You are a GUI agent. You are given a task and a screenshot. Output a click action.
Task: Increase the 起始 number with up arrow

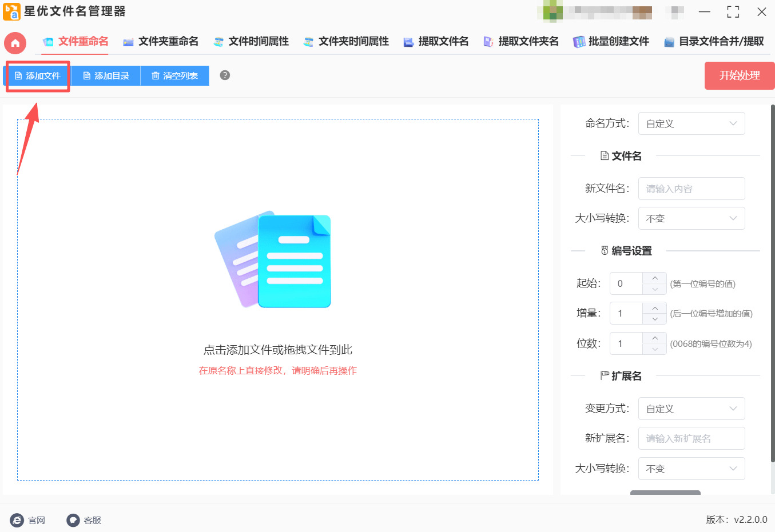(655, 278)
